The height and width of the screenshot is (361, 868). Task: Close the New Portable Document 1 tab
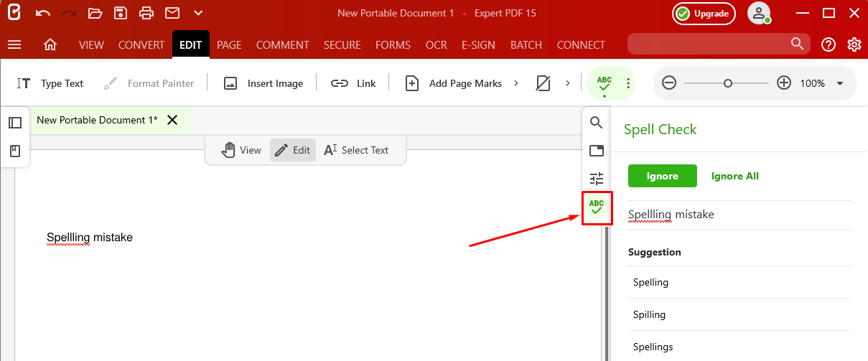172,120
